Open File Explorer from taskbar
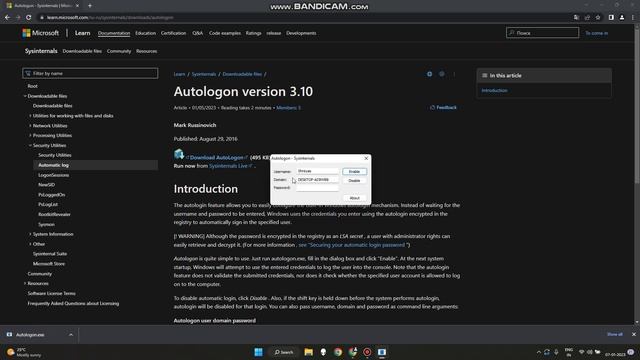This screenshot has width=640, height=360. click(x=309, y=352)
